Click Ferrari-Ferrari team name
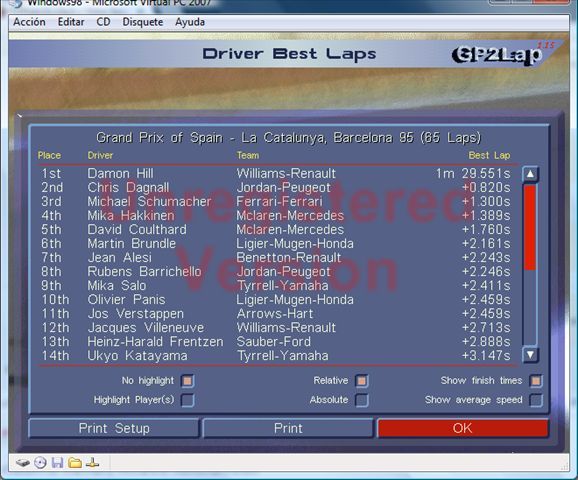The image size is (578, 480). point(279,201)
